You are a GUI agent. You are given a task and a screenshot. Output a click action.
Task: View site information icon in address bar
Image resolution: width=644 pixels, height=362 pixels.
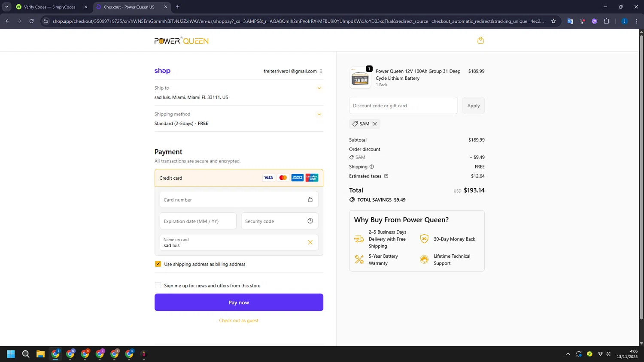46,21
